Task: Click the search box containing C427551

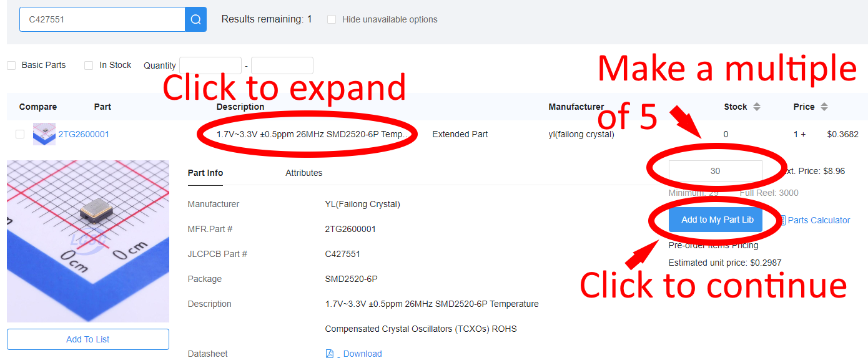Action: click(102, 19)
